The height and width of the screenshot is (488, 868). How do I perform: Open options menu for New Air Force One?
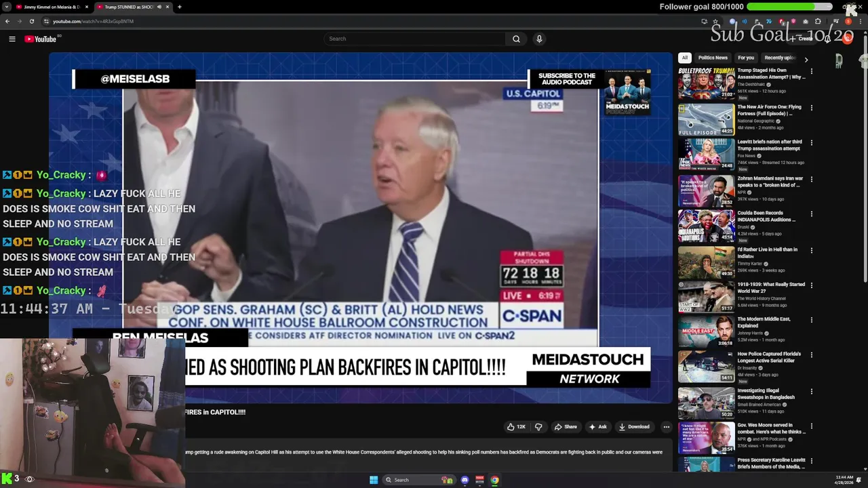tap(811, 108)
